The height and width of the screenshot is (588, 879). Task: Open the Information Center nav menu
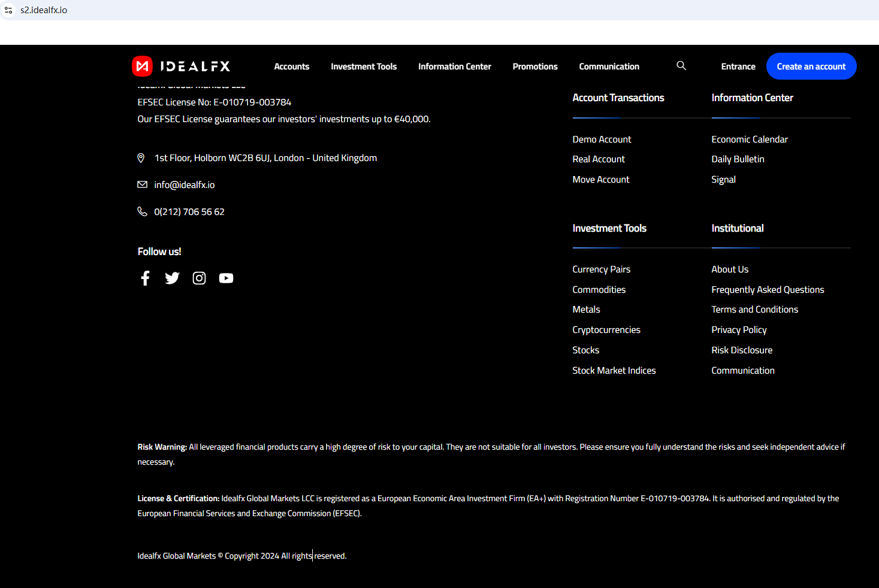point(455,66)
